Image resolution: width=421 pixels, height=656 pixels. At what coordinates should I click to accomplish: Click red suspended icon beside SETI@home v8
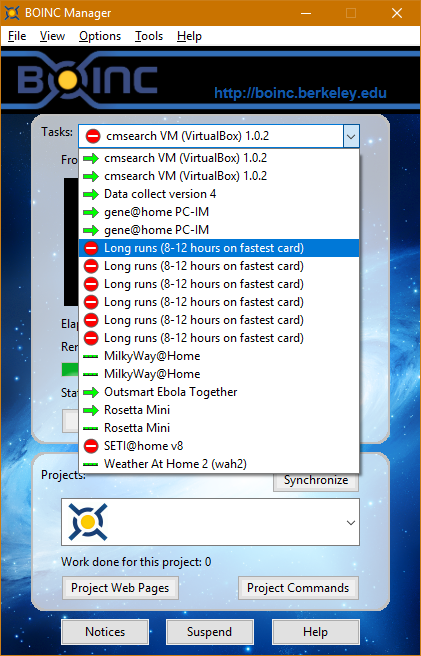click(91, 446)
